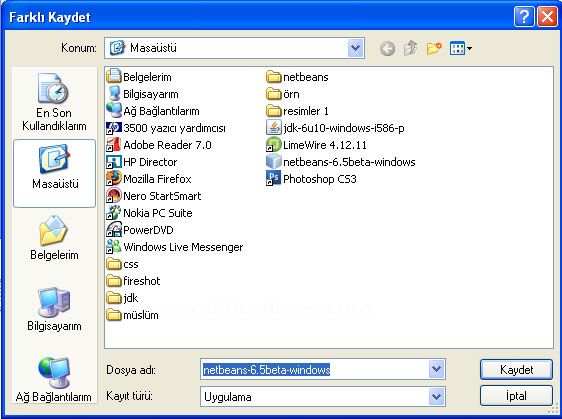Click inside the Dosya adı input field
562x419 pixels.
pyautogui.click(x=315, y=369)
